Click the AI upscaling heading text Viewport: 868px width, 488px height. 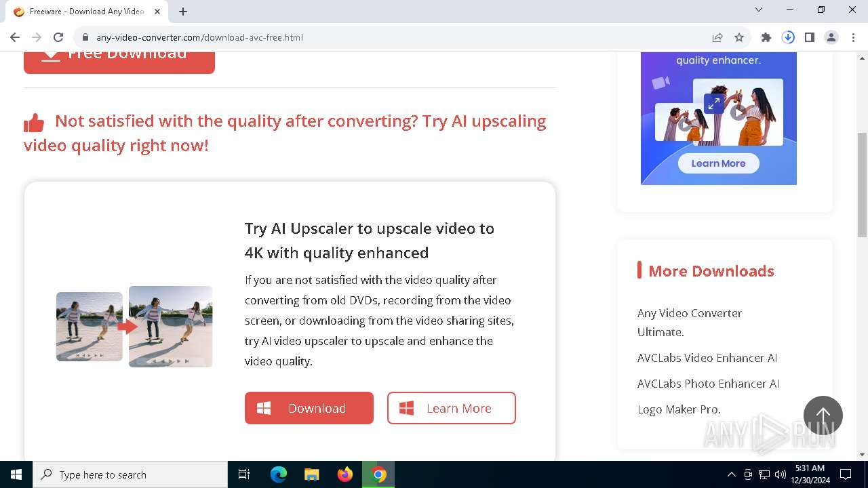pyautogui.click(x=285, y=133)
